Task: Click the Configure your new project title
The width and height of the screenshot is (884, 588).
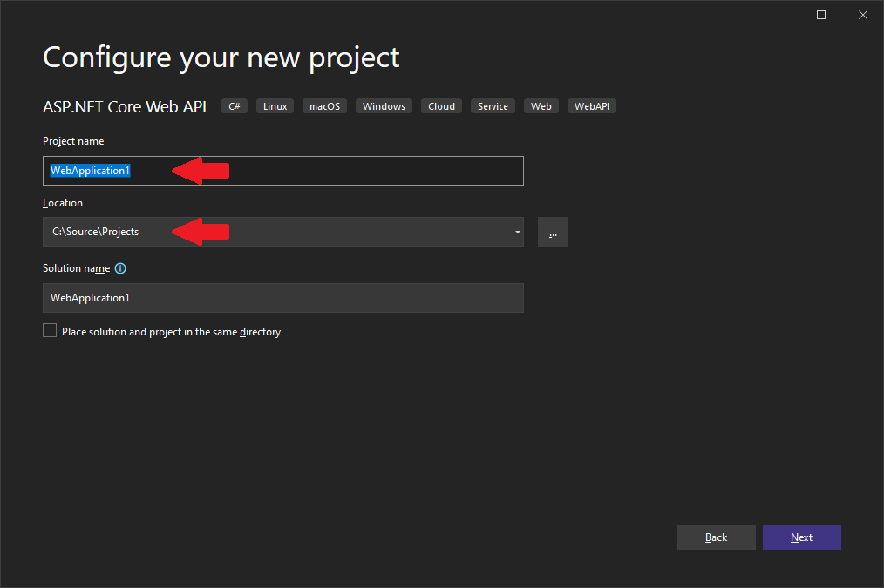Action: click(221, 57)
